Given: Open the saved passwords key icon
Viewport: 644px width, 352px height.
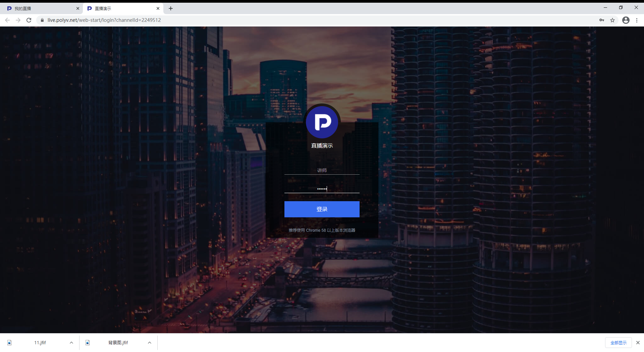Looking at the screenshot, I should click(x=602, y=20).
